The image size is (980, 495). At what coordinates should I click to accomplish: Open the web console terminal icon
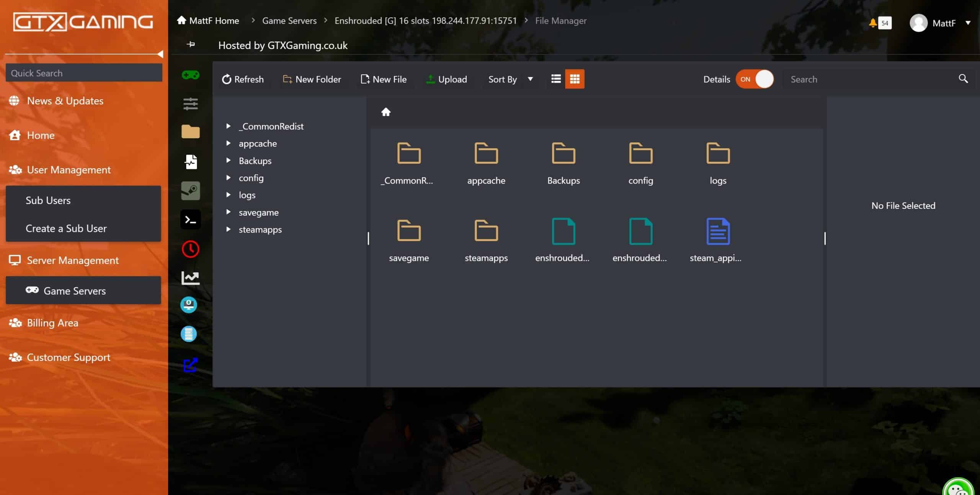[x=190, y=220]
